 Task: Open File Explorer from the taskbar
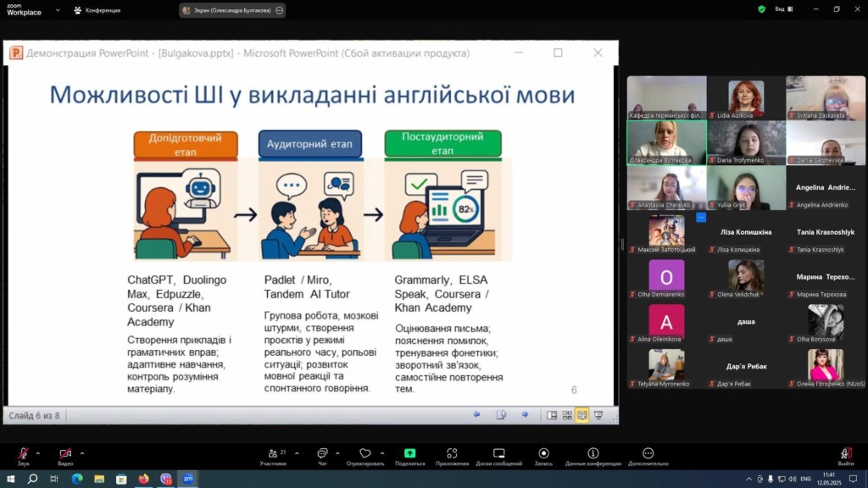[99, 479]
